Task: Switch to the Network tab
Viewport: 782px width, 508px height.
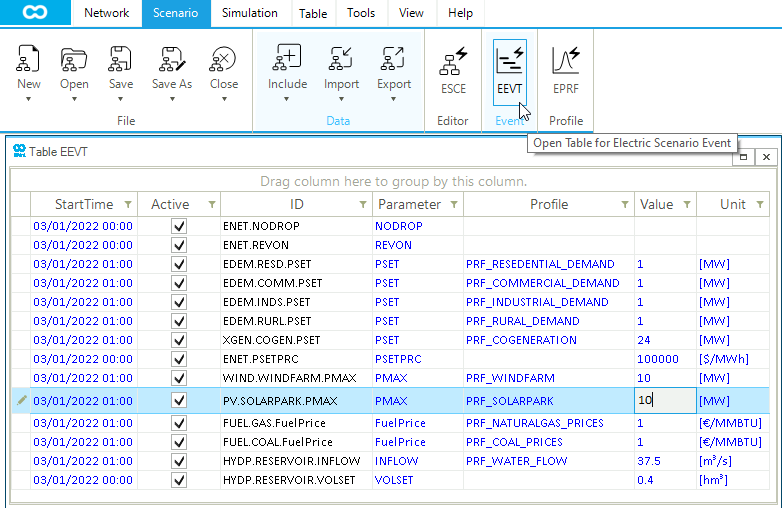Action: click(x=106, y=13)
